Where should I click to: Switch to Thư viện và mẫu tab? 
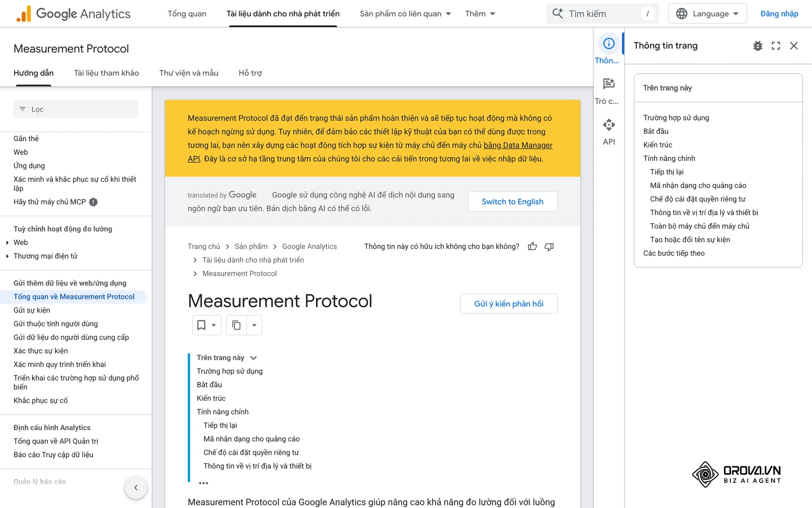pos(189,73)
